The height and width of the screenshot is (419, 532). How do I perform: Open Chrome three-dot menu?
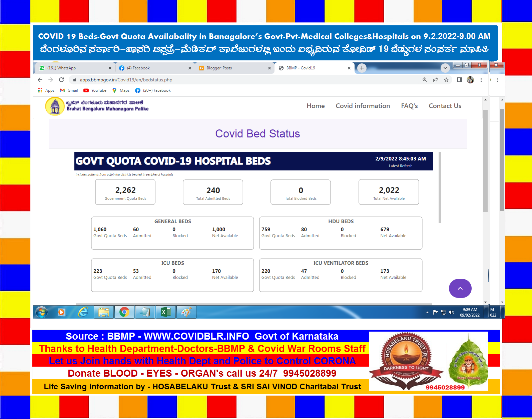tap(481, 80)
